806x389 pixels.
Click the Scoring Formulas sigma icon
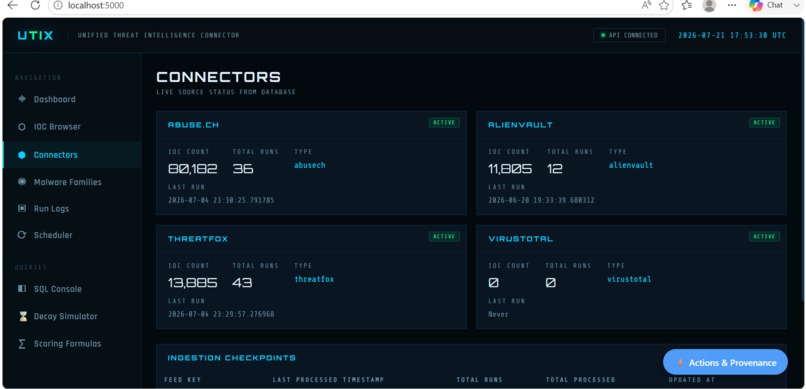[22, 344]
